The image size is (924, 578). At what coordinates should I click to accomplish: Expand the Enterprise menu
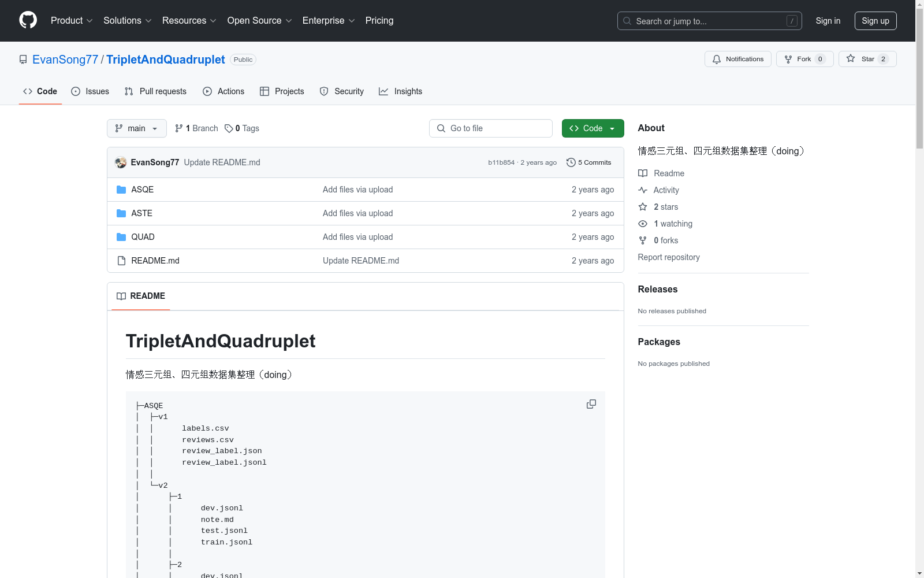point(329,21)
